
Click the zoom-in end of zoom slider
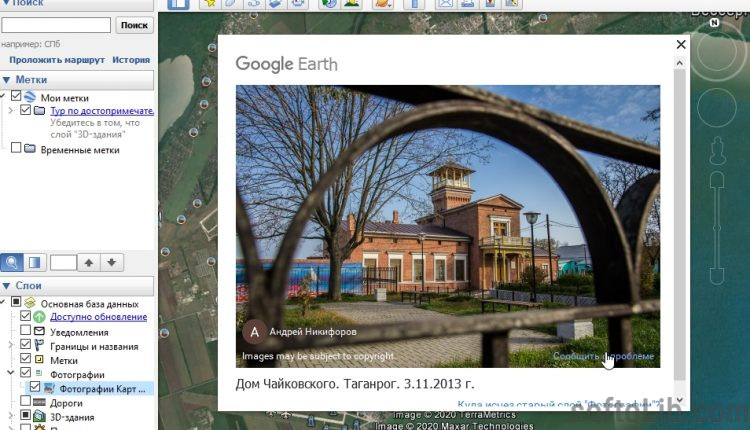pyautogui.click(x=717, y=181)
